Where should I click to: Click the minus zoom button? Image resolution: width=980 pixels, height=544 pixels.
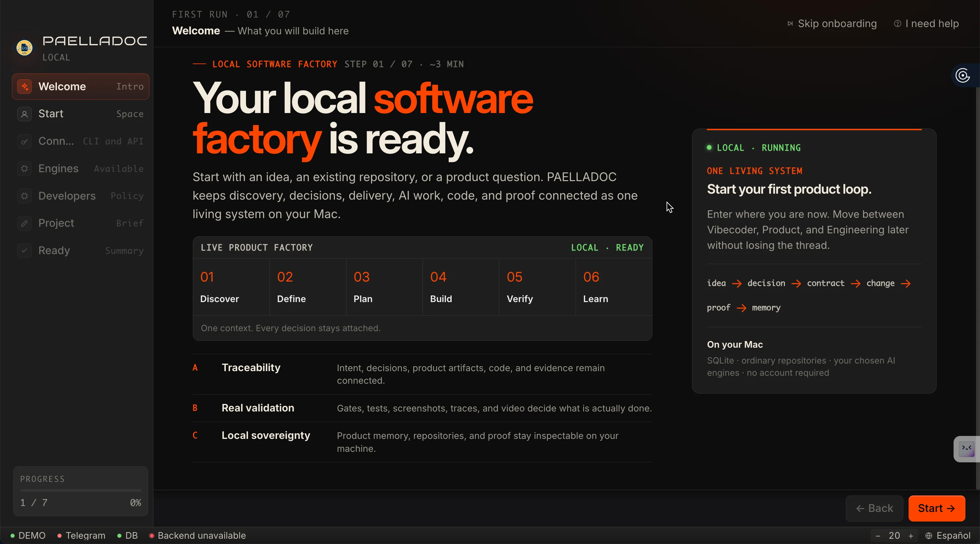[878, 536]
